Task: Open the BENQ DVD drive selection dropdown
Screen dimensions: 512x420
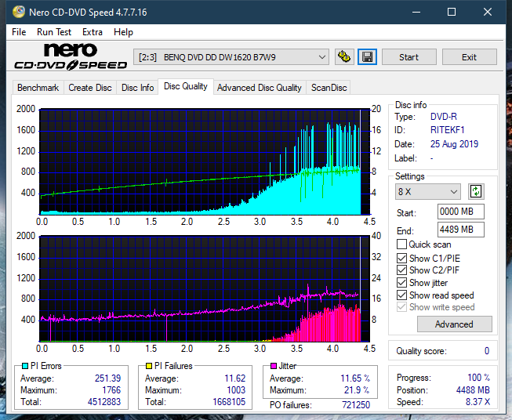Action: point(231,57)
